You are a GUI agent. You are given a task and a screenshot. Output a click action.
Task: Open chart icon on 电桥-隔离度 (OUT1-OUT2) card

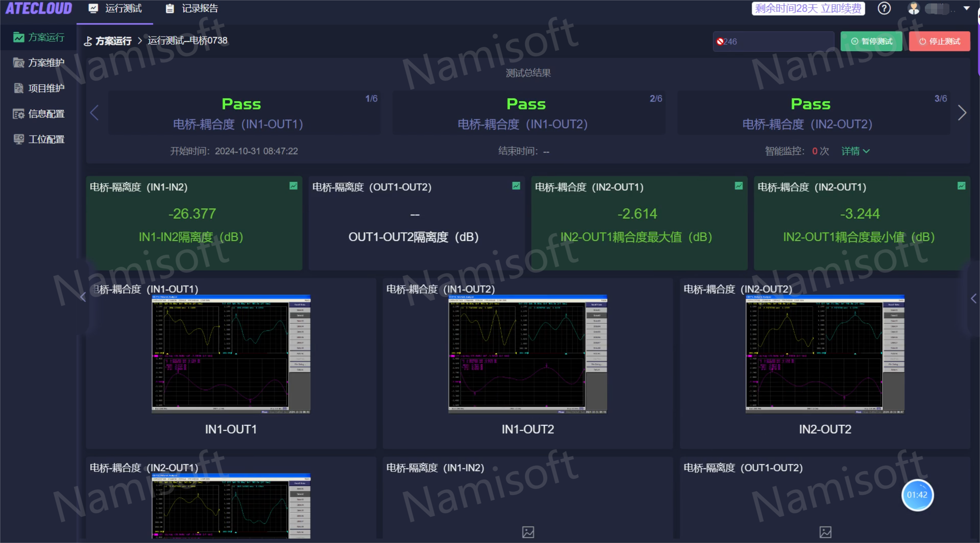(x=516, y=185)
